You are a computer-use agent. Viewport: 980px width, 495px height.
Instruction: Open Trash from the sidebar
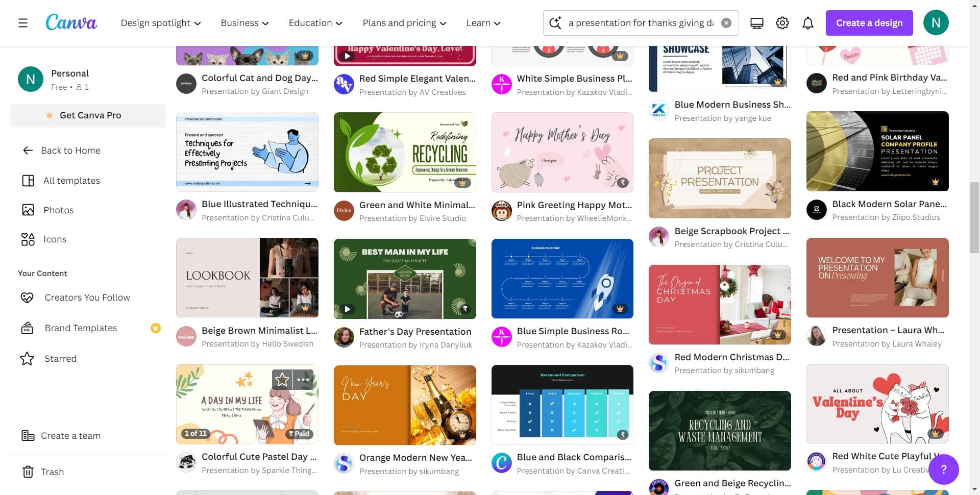coord(53,472)
